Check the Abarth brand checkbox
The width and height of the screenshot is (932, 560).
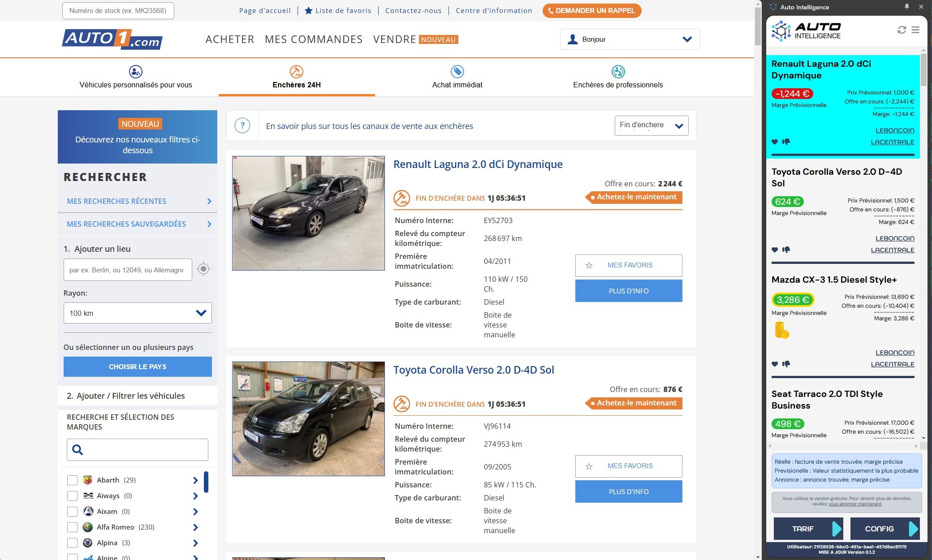click(72, 480)
